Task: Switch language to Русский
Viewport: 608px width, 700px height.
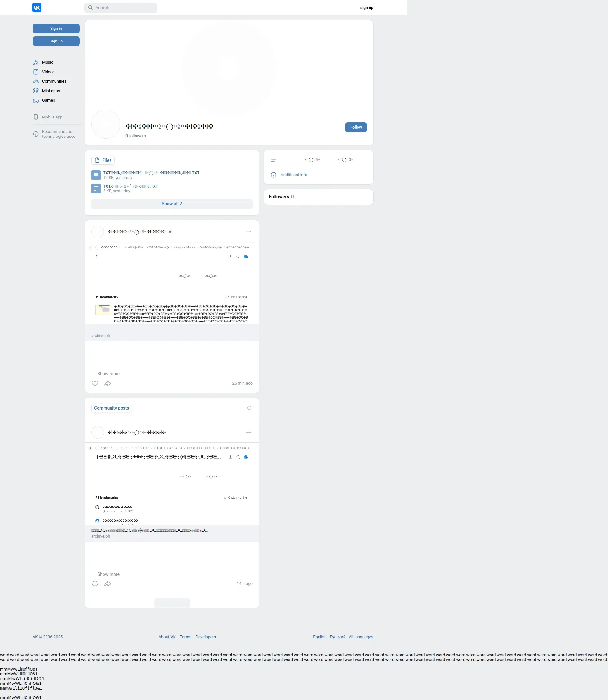Action: pos(337,637)
